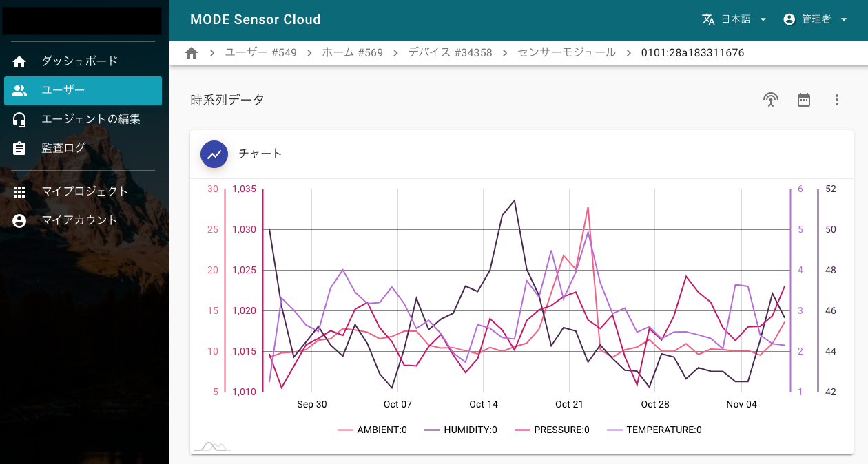Hide the HUMIDITY:0 series via legend
The width and height of the screenshot is (868, 464).
coord(461,430)
